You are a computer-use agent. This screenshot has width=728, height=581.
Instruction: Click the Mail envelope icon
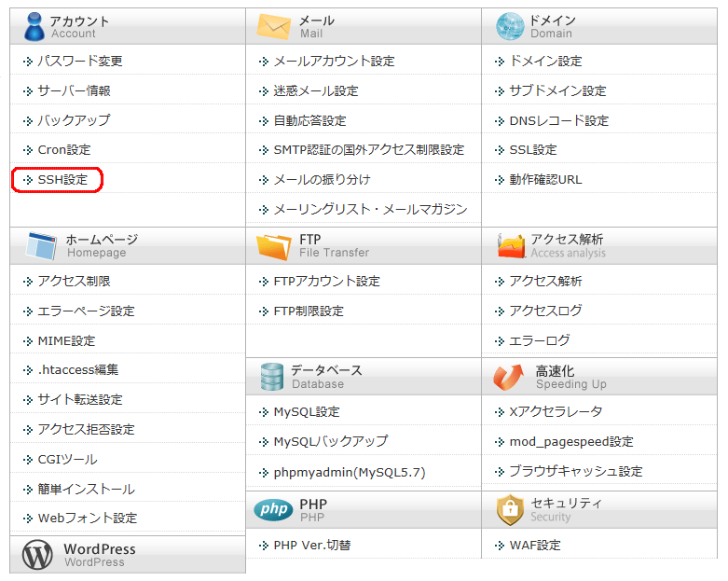tap(273, 26)
